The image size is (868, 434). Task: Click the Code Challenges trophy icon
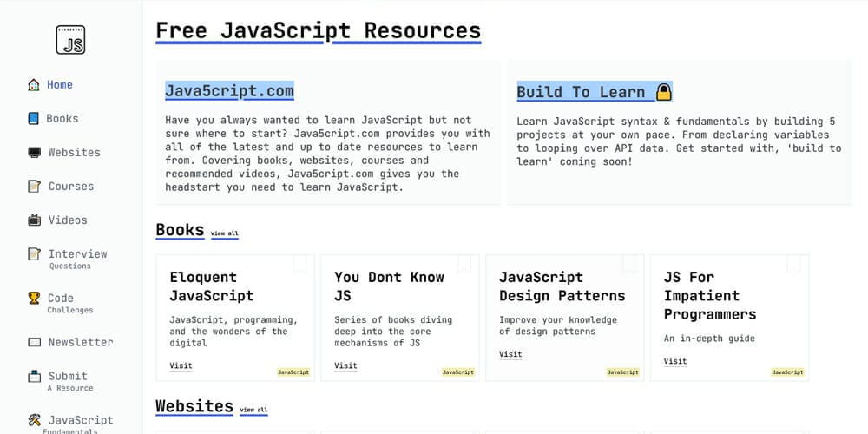pyautogui.click(x=34, y=299)
